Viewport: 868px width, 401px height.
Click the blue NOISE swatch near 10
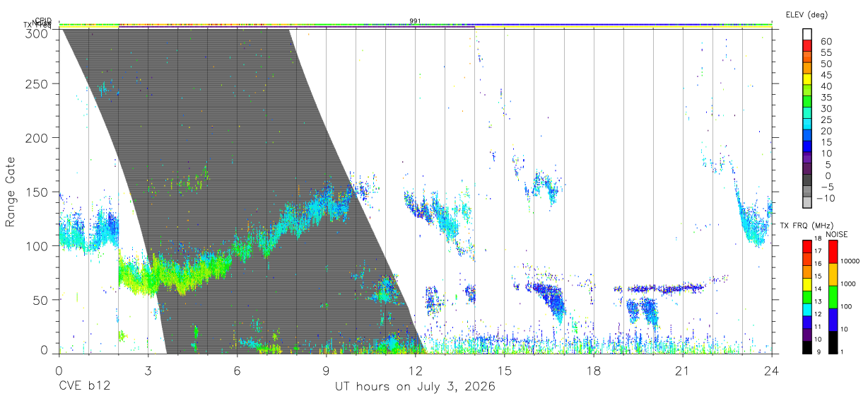[x=833, y=318]
